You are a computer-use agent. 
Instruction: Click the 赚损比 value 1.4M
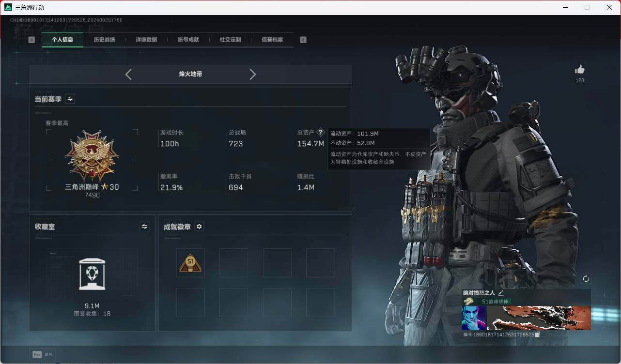(x=306, y=187)
